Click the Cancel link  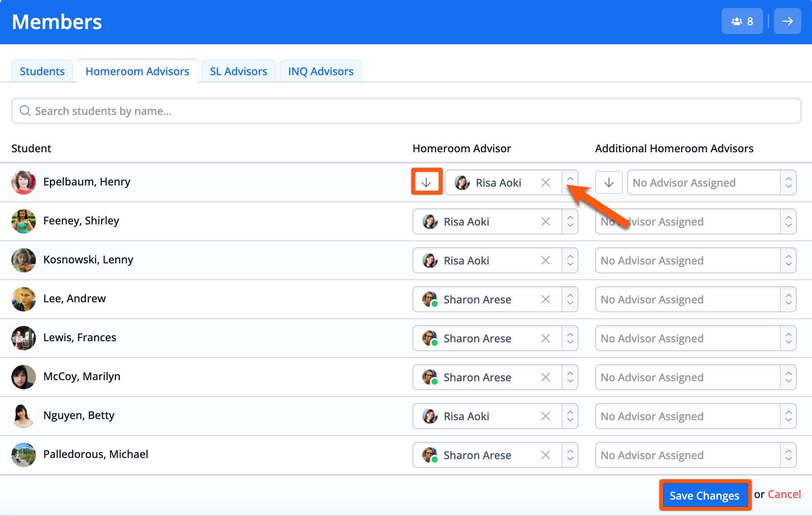point(784,495)
